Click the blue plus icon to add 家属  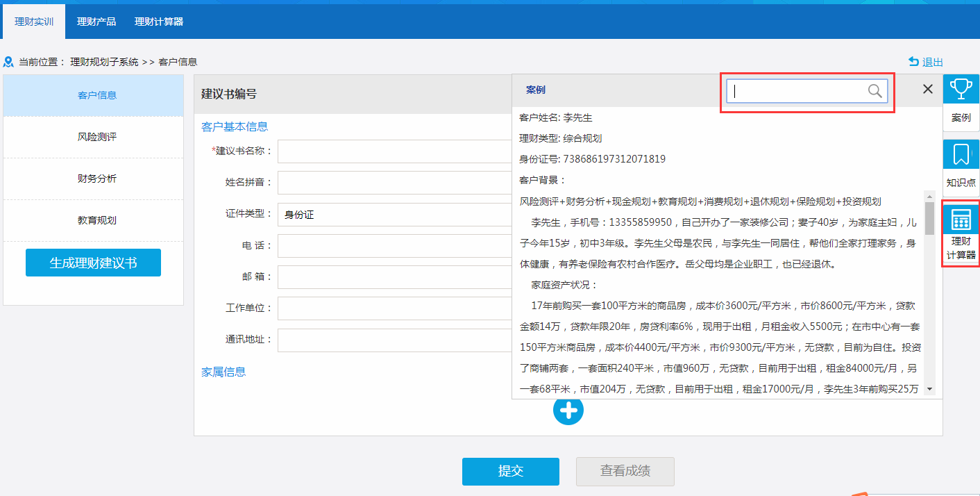click(x=568, y=410)
